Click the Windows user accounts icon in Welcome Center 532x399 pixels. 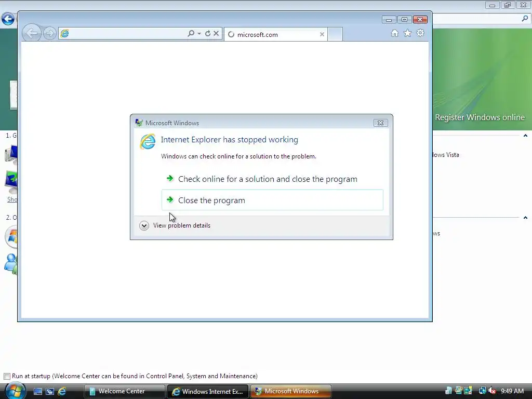click(x=10, y=263)
